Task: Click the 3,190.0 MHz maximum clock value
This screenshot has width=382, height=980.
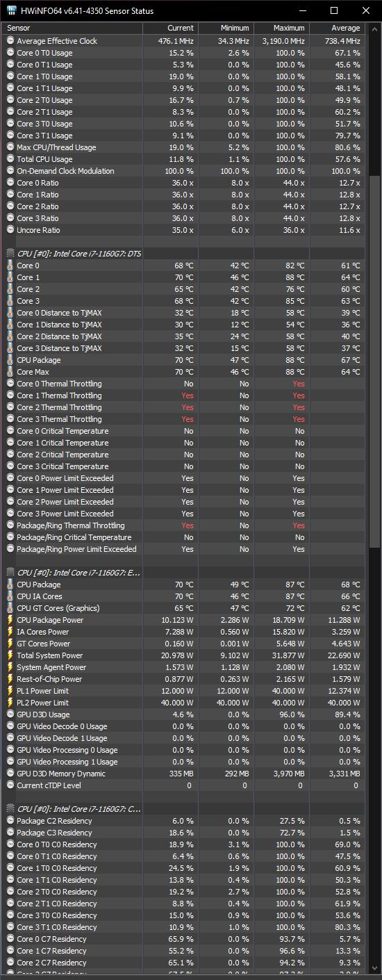Action: (283, 41)
